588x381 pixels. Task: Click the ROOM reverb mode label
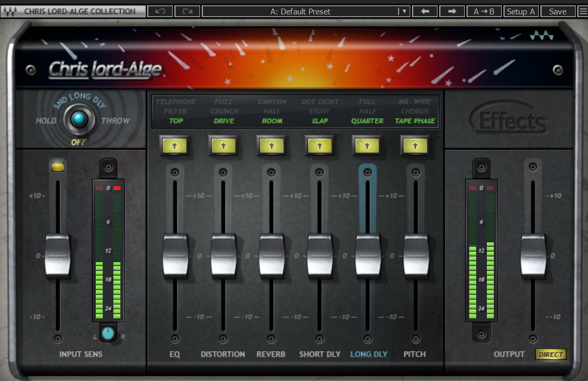(x=272, y=121)
